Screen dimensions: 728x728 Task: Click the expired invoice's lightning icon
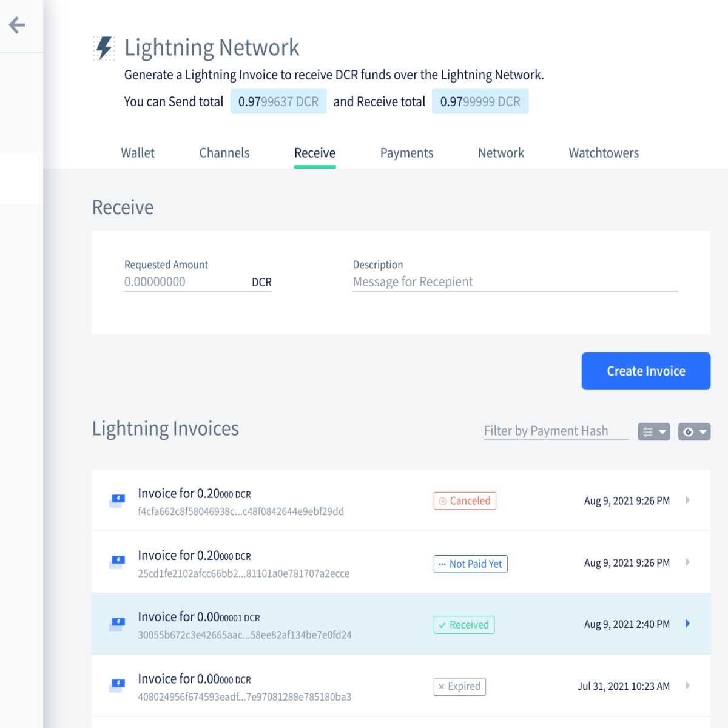(117, 686)
